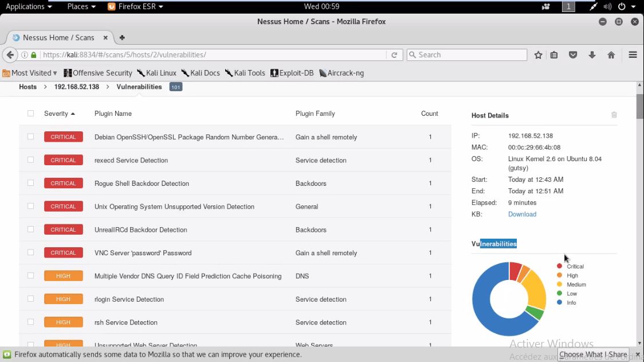Check the DNS Query ID Cache Poisoning checkbox
This screenshot has width=644, height=362.
[31, 275]
